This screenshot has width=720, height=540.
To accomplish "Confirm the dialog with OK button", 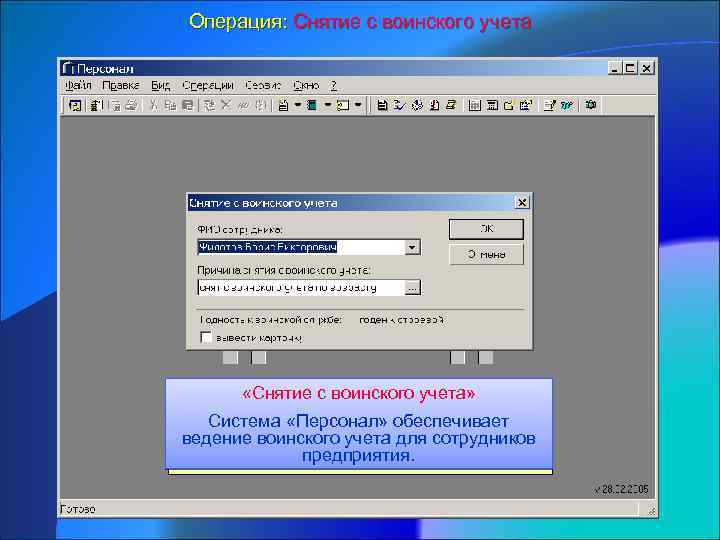I will coord(486,229).
